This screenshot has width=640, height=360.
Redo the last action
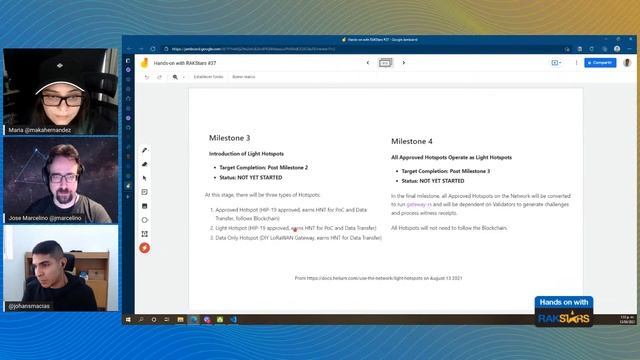pyautogui.click(x=160, y=77)
